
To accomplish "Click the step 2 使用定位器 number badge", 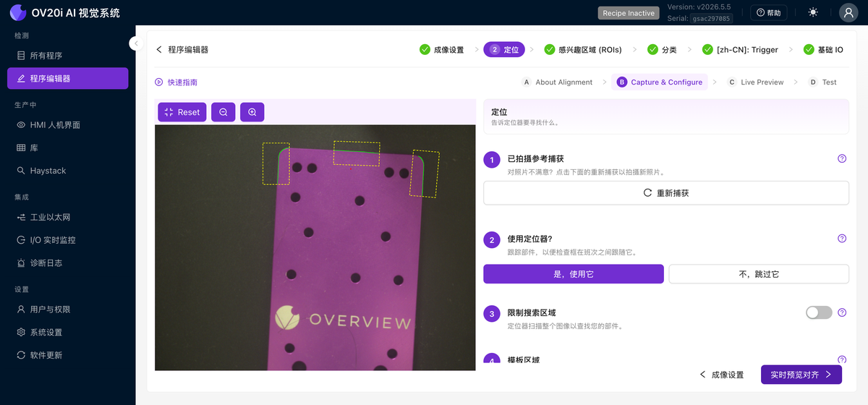I will pos(492,240).
